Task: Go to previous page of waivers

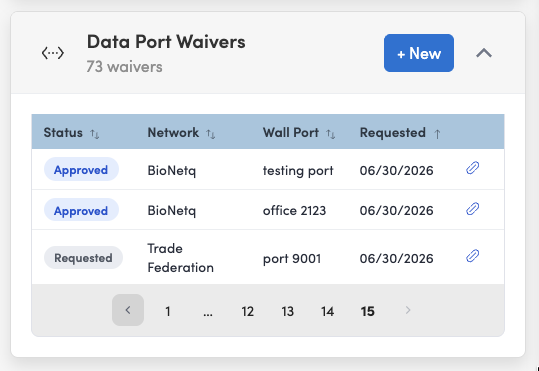Action: (x=128, y=310)
